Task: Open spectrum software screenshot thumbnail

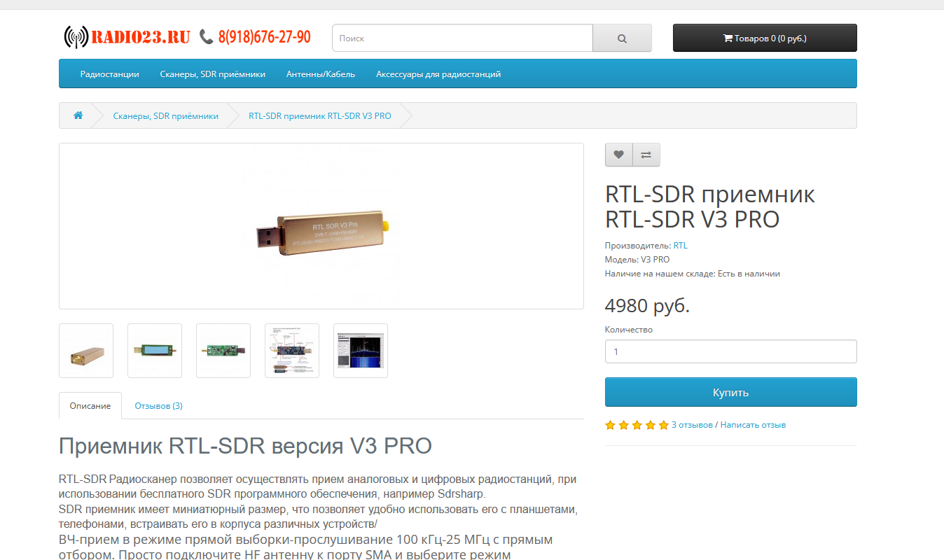Action: click(x=361, y=351)
